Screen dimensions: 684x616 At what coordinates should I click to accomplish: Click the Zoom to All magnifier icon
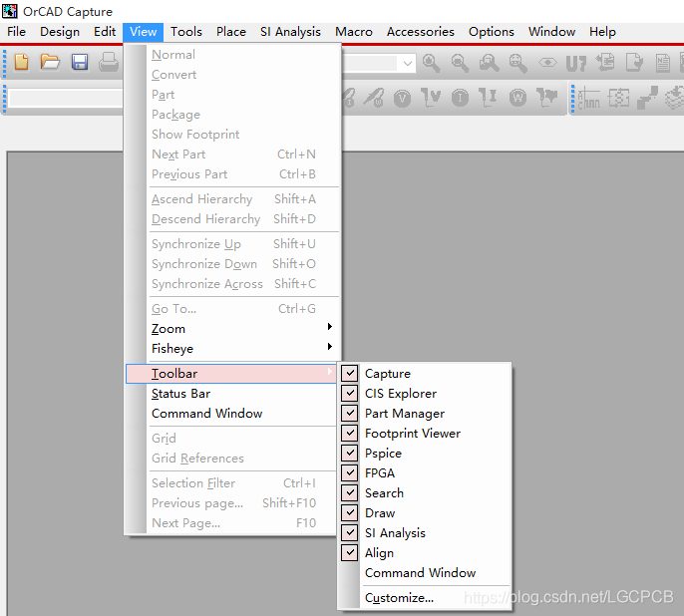pos(517,63)
